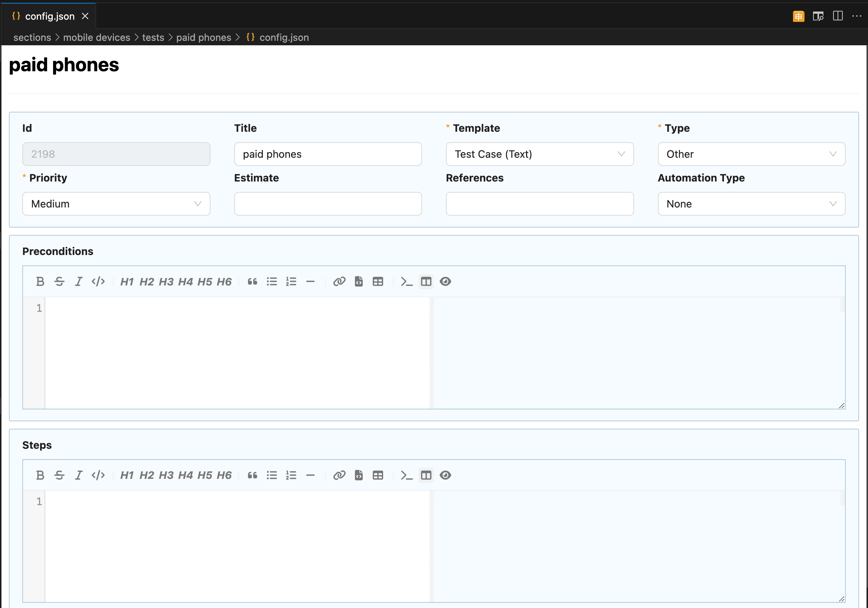Click inside Preconditions text editing area
Viewport: 868px width, 608px height.
point(237,353)
